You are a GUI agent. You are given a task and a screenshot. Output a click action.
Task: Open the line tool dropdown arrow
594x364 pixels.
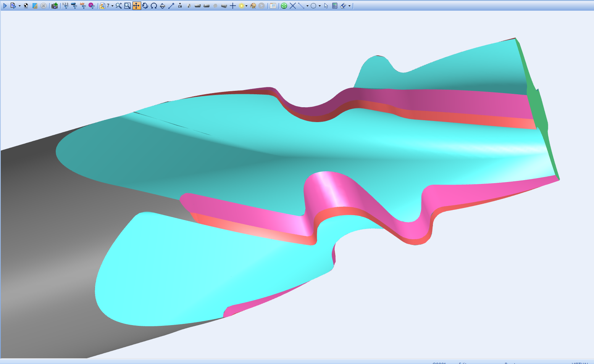307,6
